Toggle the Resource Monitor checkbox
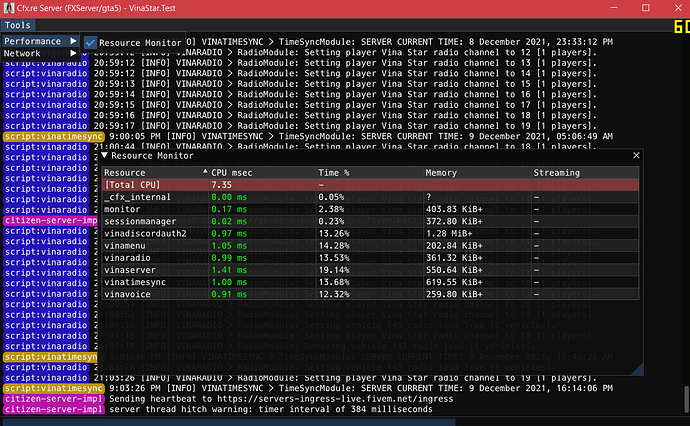This screenshot has width=690, height=426. (x=90, y=43)
